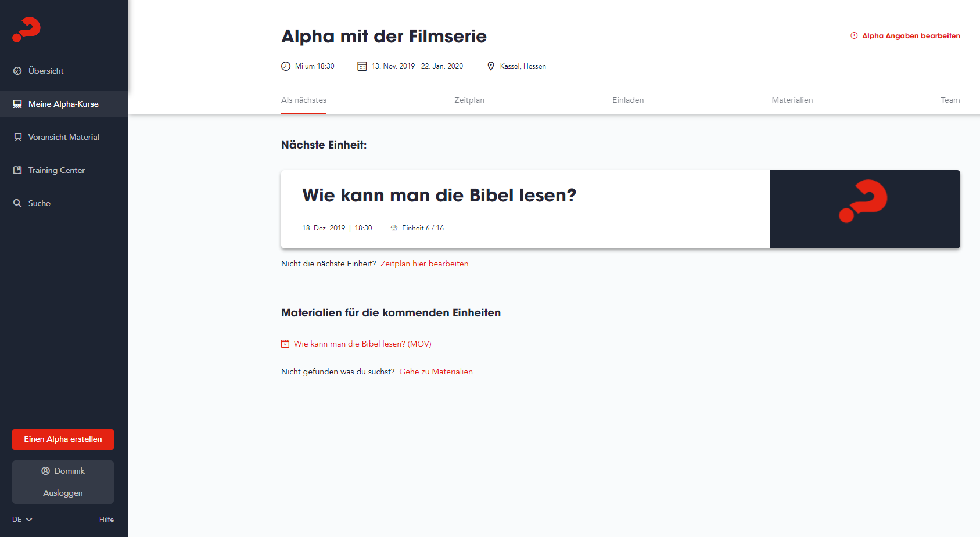This screenshot has width=980, height=537.
Task: Open the DE language dropdown
Action: point(22,520)
